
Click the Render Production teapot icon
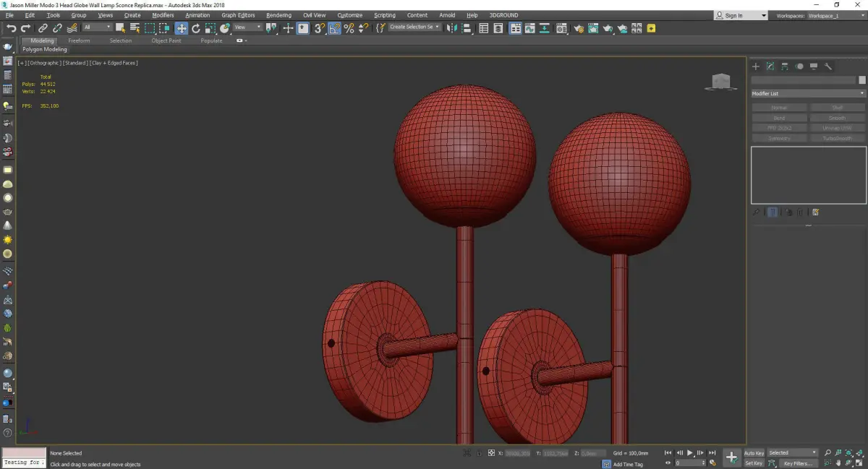tap(608, 28)
